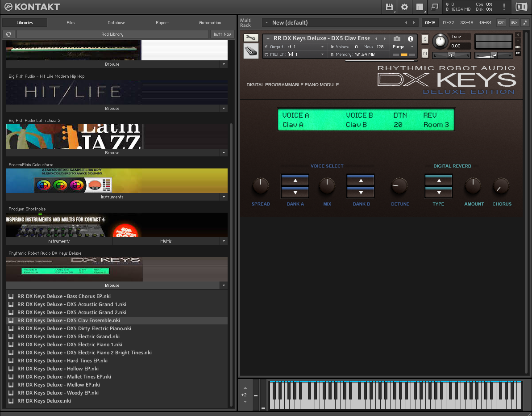532x416 pixels.
Task: Open the Output st. 1 dropdown
Action: 322,47
